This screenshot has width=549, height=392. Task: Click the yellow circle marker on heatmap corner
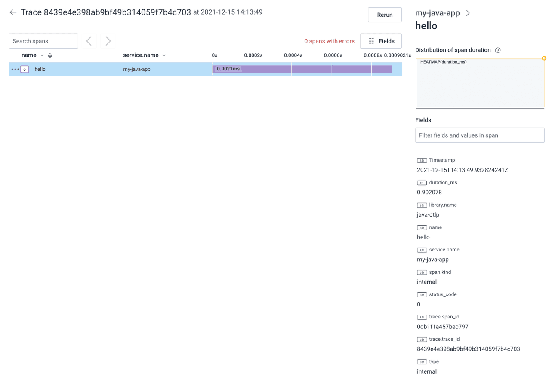[x=544, y=58]
